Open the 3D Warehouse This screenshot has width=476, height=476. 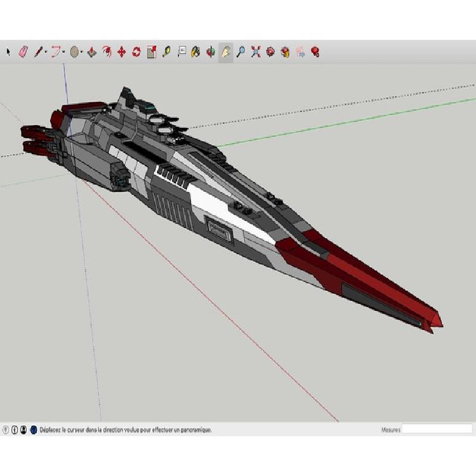270,52
